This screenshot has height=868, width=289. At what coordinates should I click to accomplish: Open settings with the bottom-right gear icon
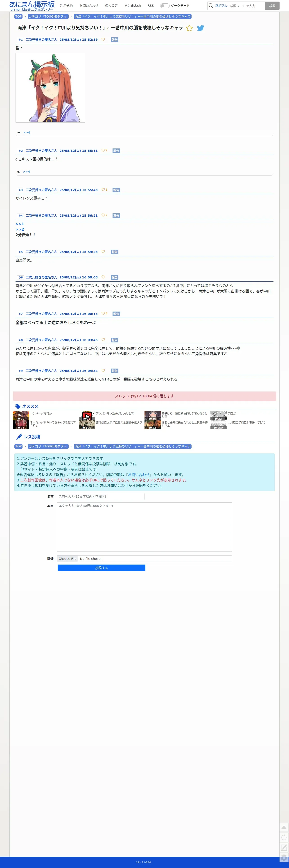[284, 858]
